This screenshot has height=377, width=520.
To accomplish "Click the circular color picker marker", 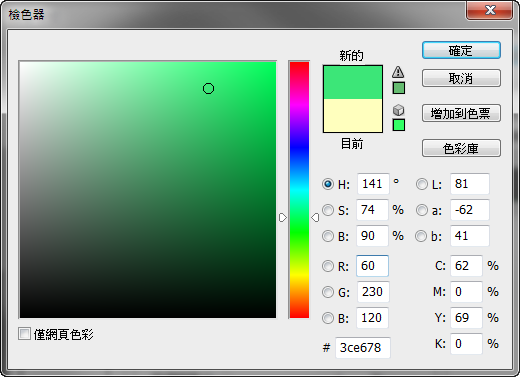I will pyautogui.click(x=208, y=89).
